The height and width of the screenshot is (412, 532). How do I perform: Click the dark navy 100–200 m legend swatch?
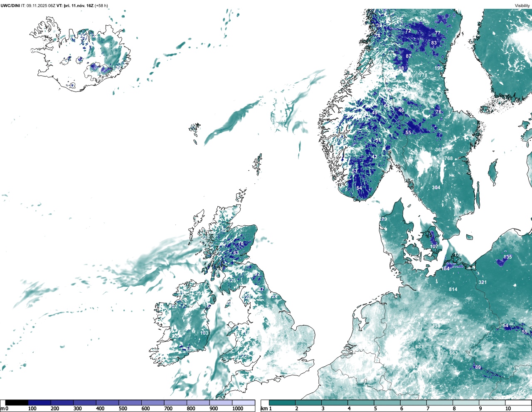[x=39, y=402]
